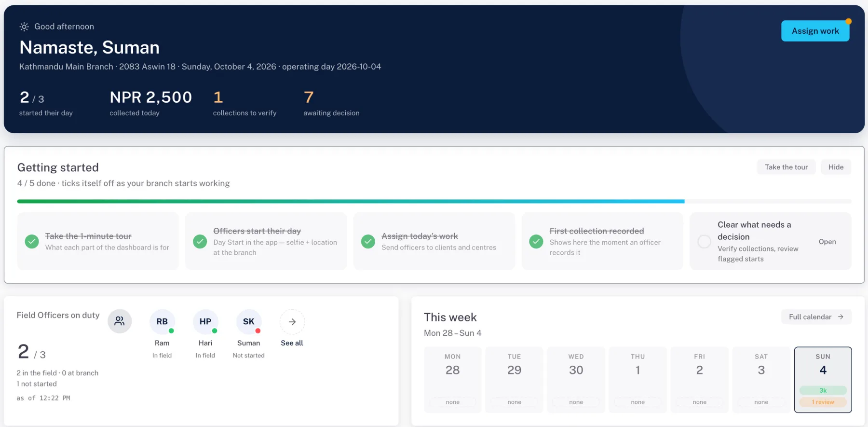Hide the Getting started panel

click(836, 167)
